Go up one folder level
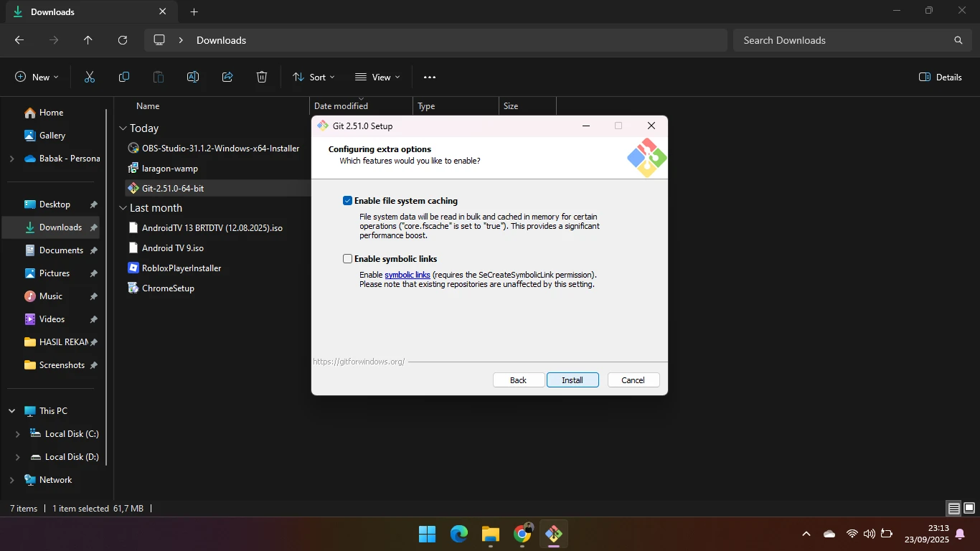 point(88,40)
